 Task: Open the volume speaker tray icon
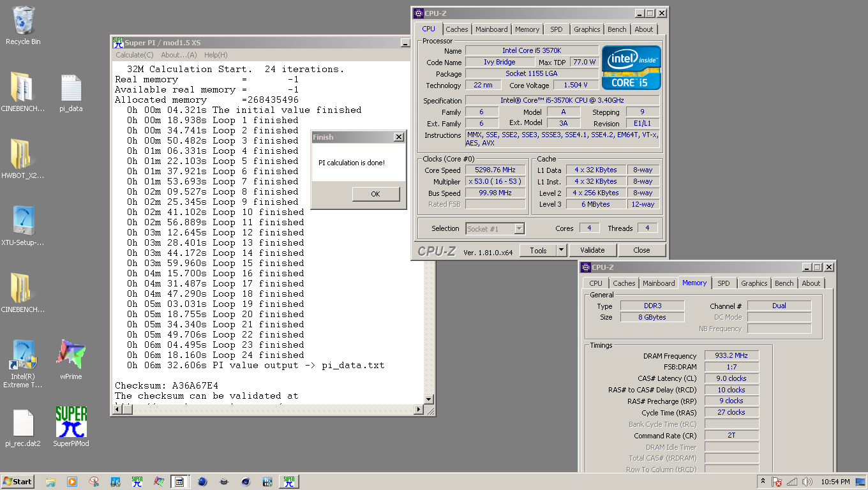pos(807,482)
